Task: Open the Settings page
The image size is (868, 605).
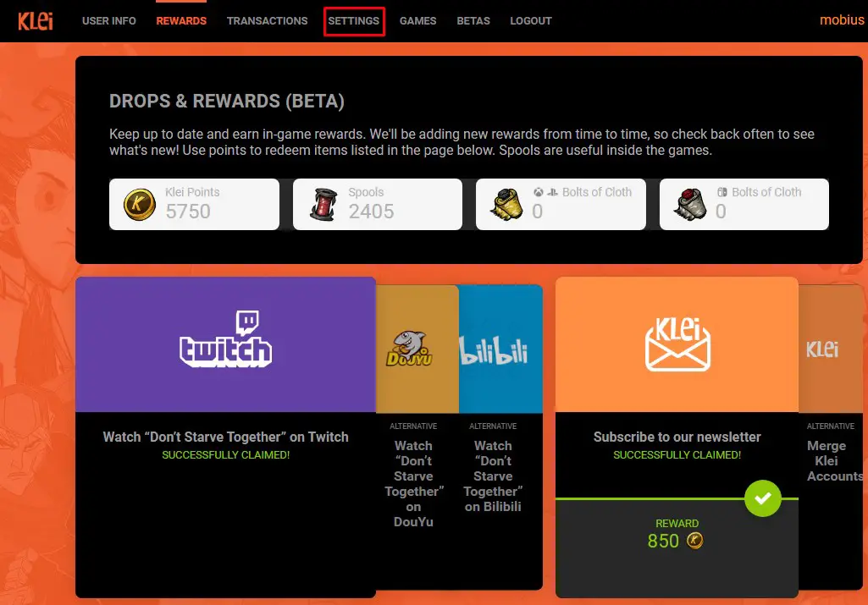Action: coord(354,21)
